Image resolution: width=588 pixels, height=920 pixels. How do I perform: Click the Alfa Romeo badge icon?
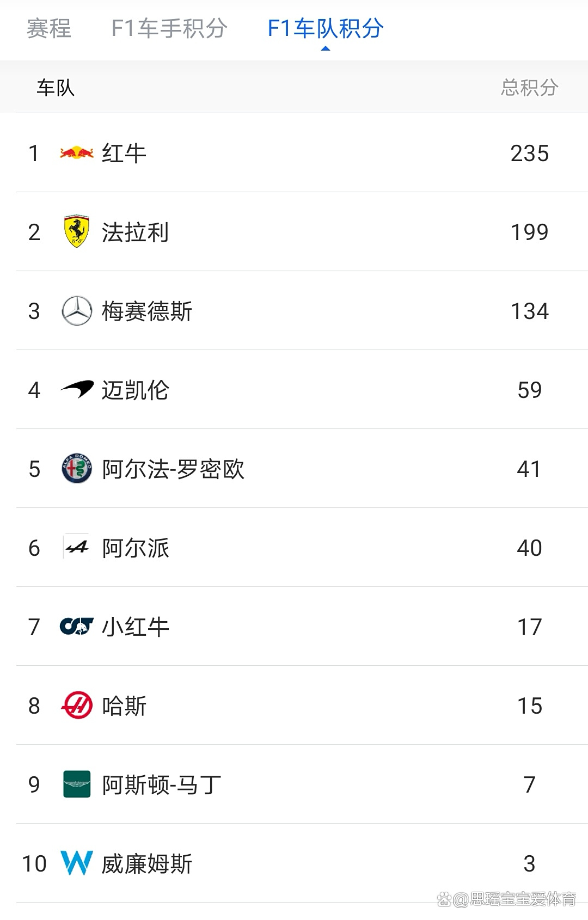tap(76, 469)
